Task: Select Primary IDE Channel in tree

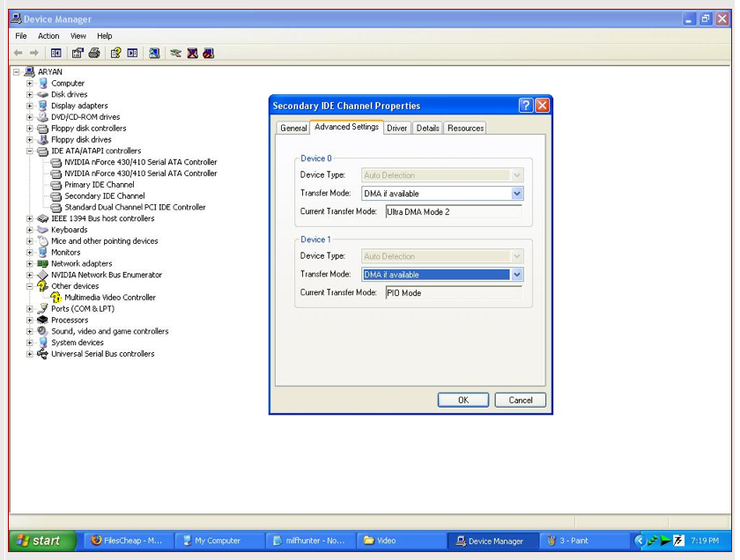Action: 99,184
